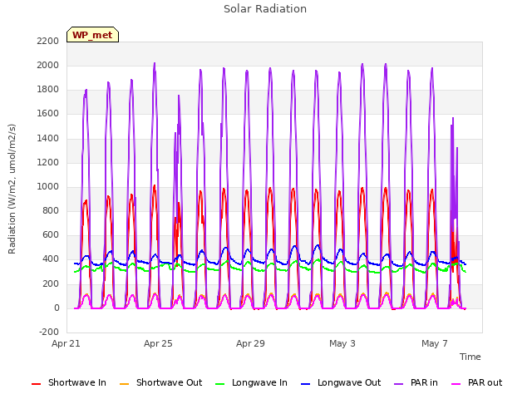
Task: Click the Solar Radiation chart title
Action: tap(265, 9)
